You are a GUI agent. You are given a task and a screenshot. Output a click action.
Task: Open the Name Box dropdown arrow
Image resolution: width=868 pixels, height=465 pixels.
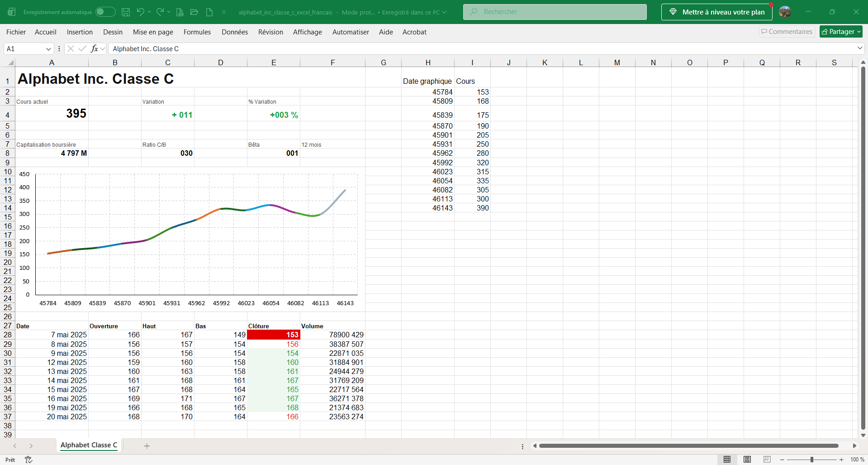point(48,49)
